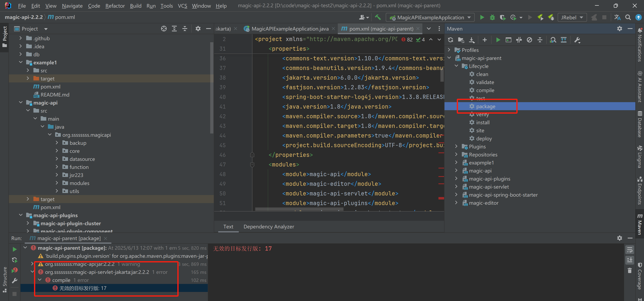The image size is (644, 301).
Task: Click the Debug bug icon in toolbar
Action: point(492,17)
